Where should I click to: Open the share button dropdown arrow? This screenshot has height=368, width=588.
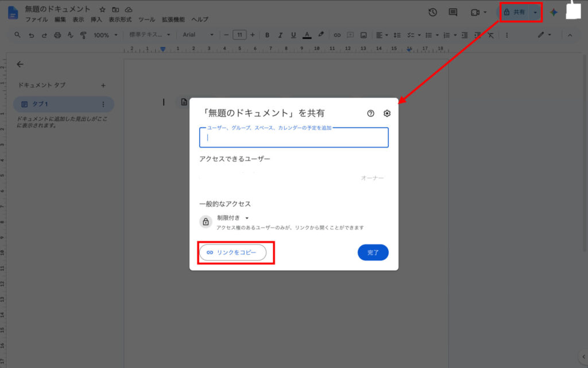point(535,12)
